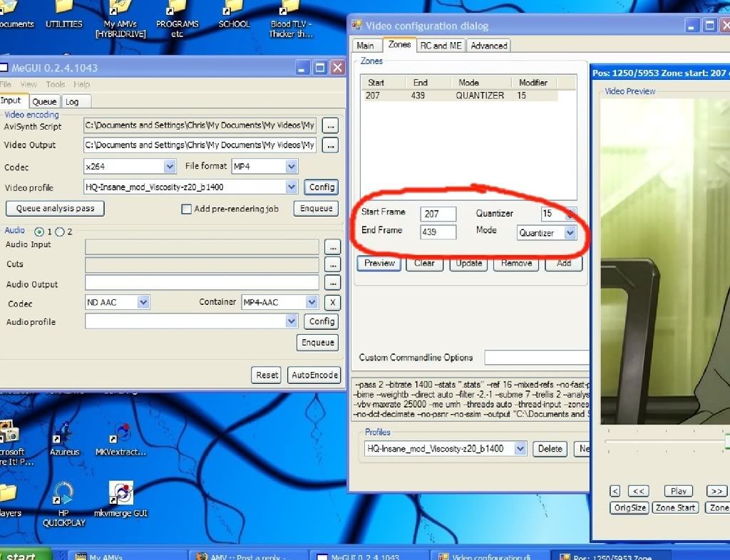Open the Advanced tab
This screenshot has width=730, height=560.
[x=489, y=46]
